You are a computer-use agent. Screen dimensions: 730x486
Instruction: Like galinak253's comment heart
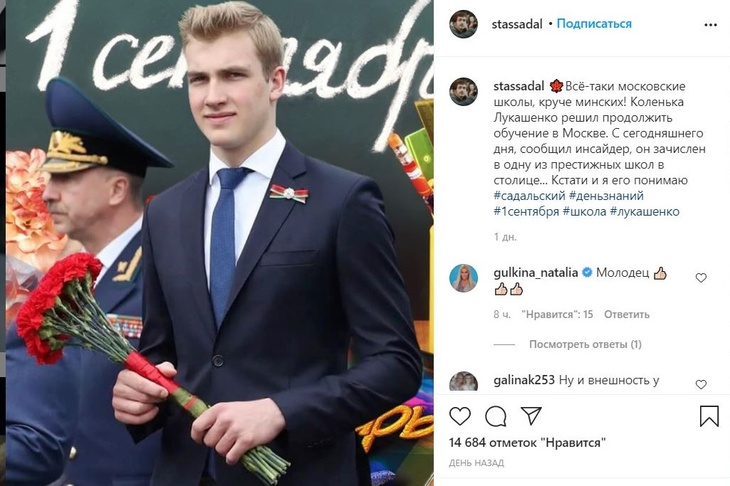(701, 385)
